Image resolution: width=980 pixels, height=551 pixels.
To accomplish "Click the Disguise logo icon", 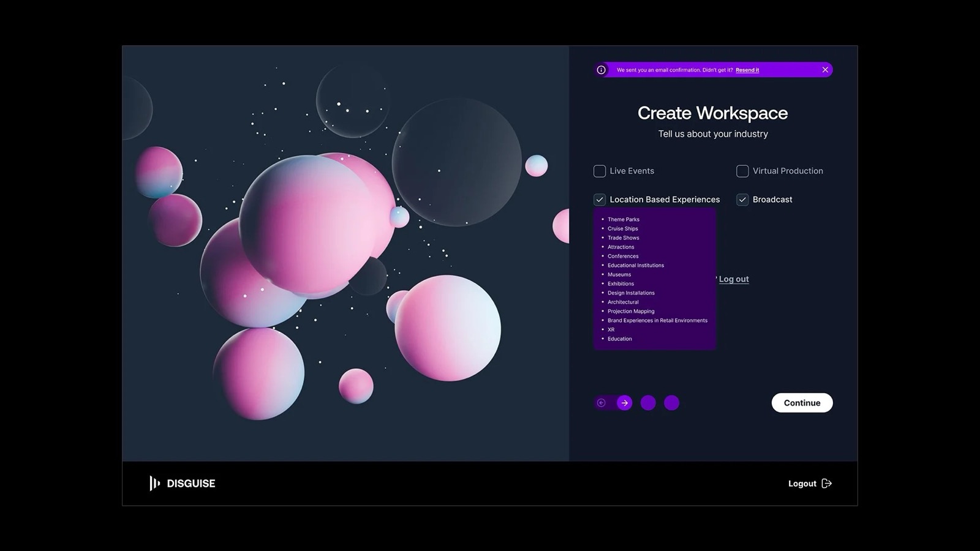I will (x=154, y=483).
